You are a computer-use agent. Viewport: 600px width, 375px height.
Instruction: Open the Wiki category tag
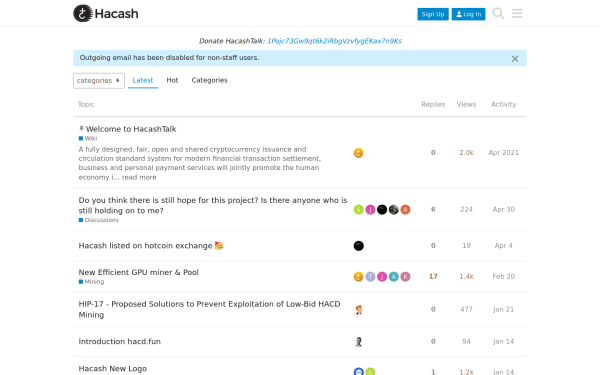pos(88,139)
